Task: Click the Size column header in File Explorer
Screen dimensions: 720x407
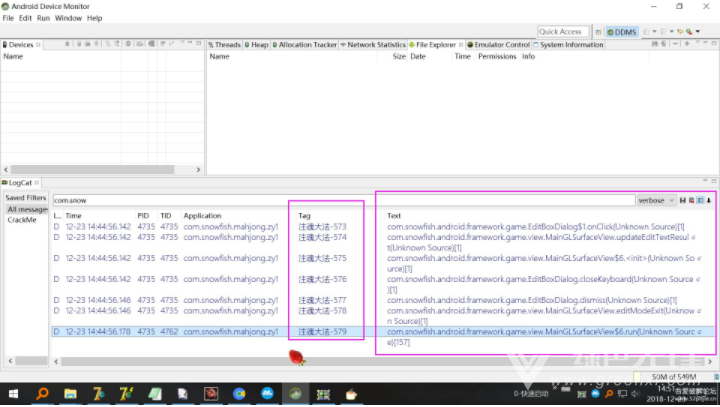Action: (x=399, y=56)
